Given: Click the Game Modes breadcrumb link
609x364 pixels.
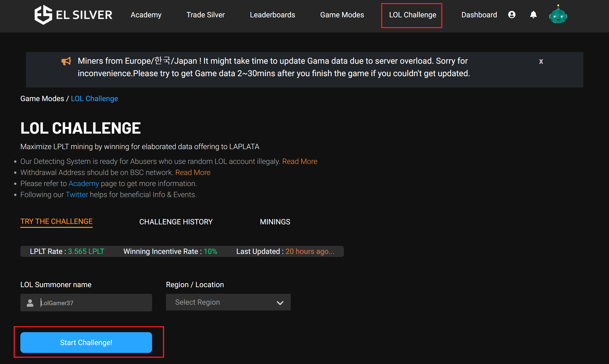Looking at the screenshot, I should click(42, 99).
